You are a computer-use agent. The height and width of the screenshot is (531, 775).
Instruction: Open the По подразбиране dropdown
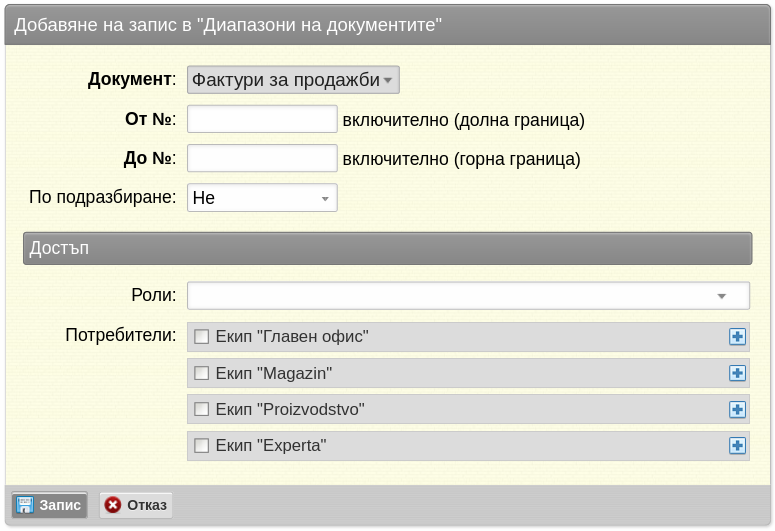coord(262,198)
